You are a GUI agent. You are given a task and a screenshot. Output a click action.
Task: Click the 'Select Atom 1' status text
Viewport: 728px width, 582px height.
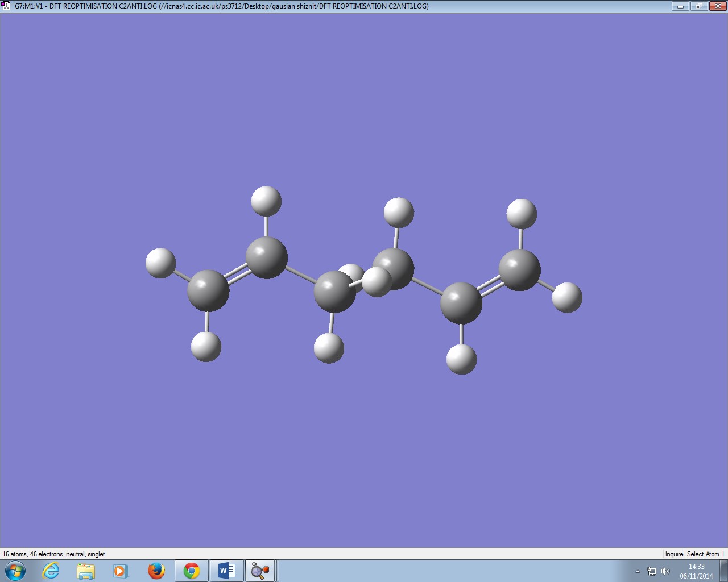[x=706, y=554]
